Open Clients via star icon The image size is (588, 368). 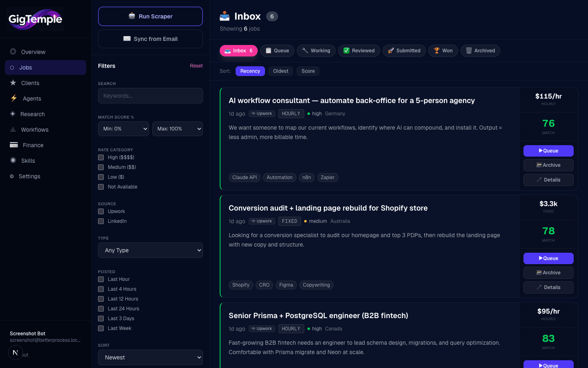[x=13, y=83]
